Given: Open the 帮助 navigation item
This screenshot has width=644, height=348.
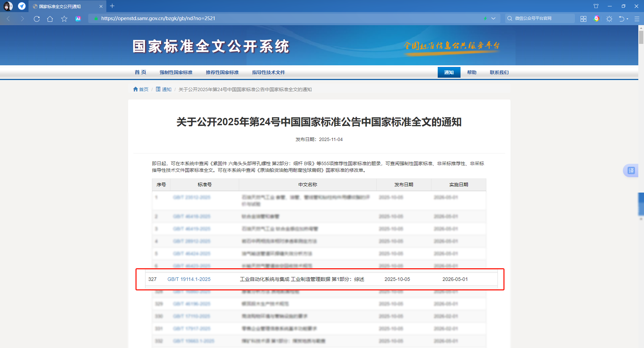Looking at the screenshot, I should click(472, 72).
